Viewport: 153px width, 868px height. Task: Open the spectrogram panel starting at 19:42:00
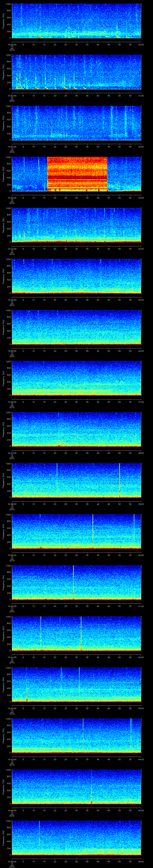tap(77, 685)
